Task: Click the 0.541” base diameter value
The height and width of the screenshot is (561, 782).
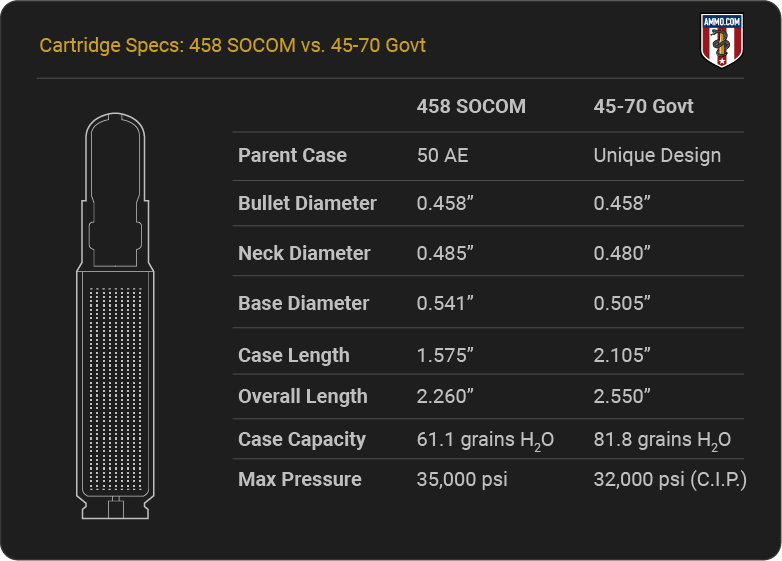Action: pos(445,303)
